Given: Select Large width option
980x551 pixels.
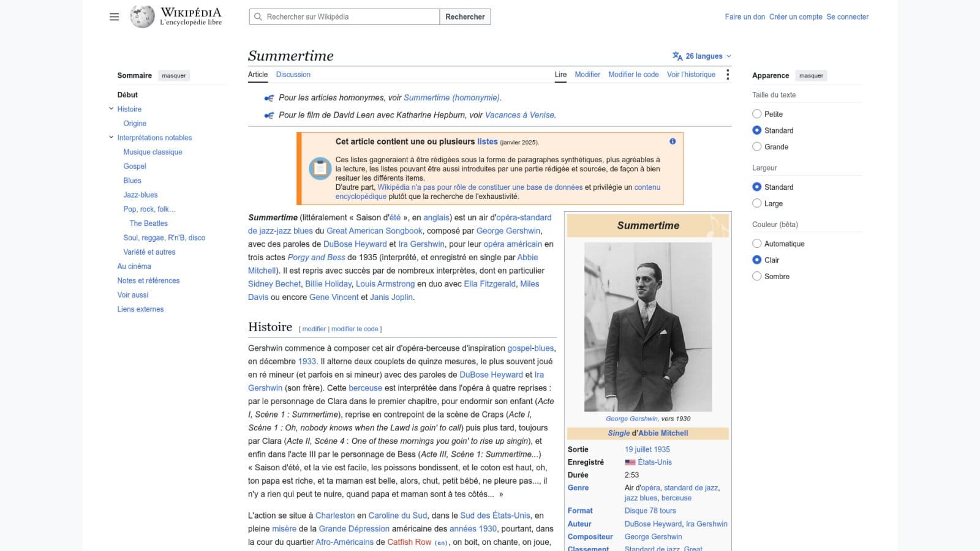Looking at the screenshot, I should pyautogui.click(x=757, y=203).
